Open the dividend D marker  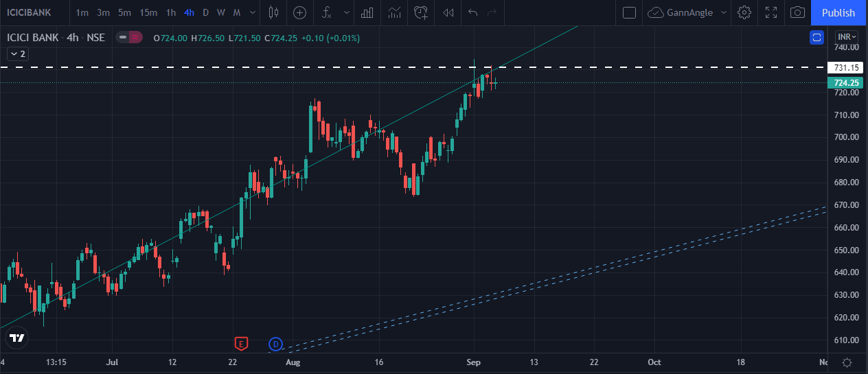(x=275, y=344)
